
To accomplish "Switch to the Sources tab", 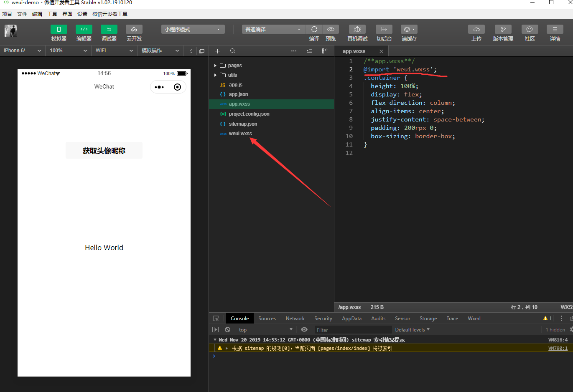I will click(x=267, y=319).
